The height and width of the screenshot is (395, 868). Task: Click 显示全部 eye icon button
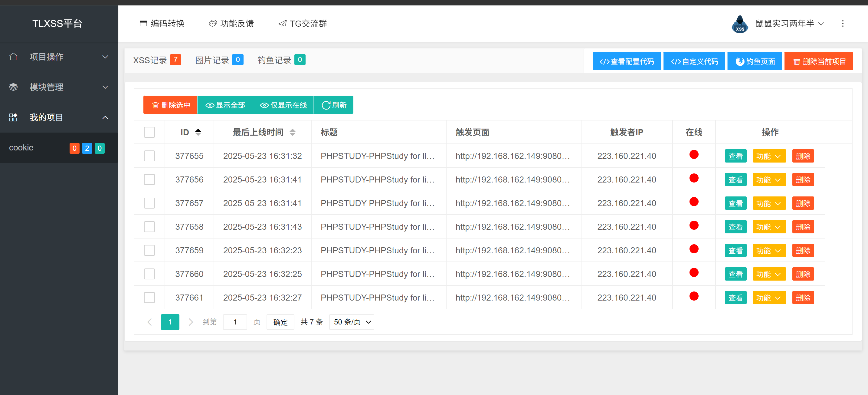(225, 105)
